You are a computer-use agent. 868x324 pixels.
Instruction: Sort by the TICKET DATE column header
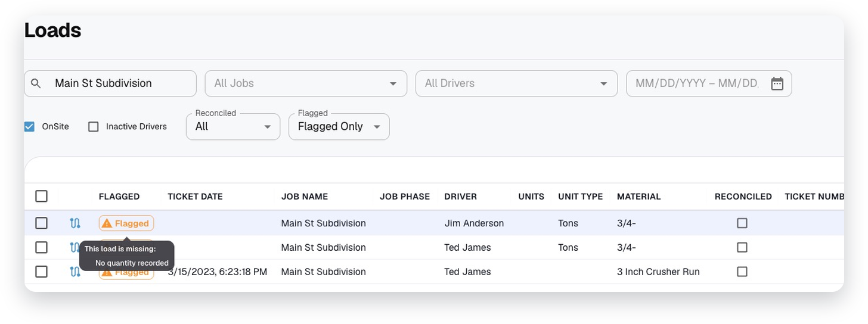[195, 197]
